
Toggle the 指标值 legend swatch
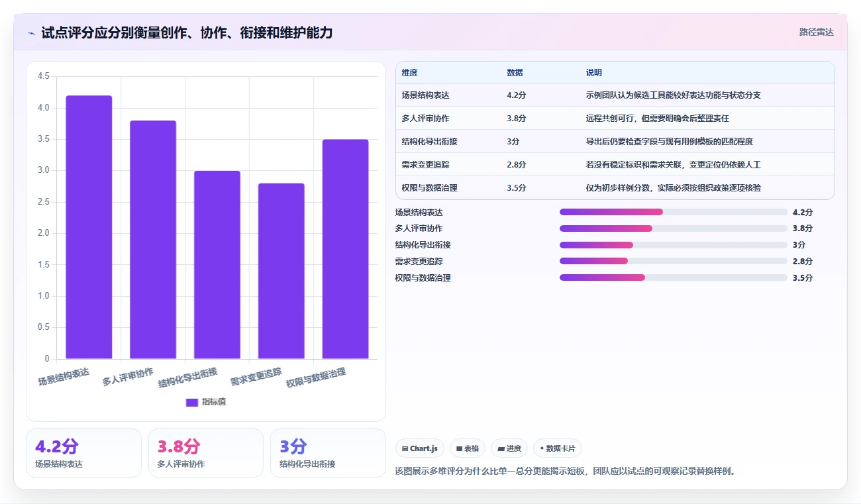192,402
